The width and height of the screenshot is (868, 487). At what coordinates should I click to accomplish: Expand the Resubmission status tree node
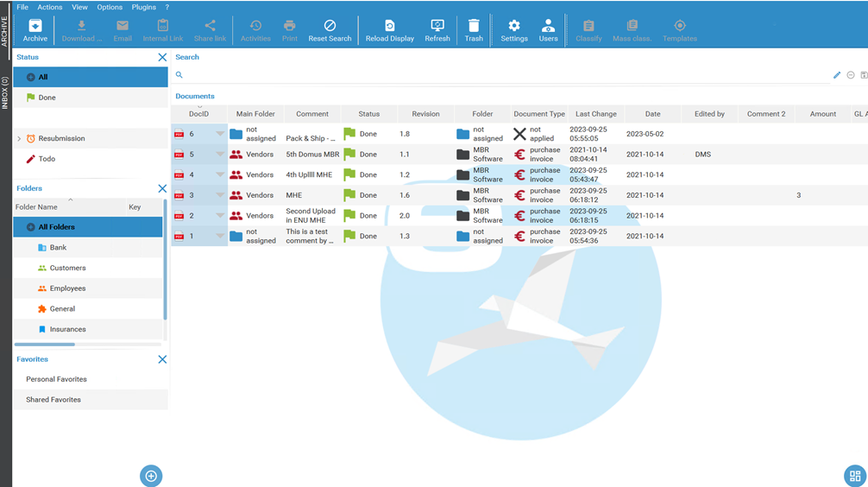click(x=19, y=138)
